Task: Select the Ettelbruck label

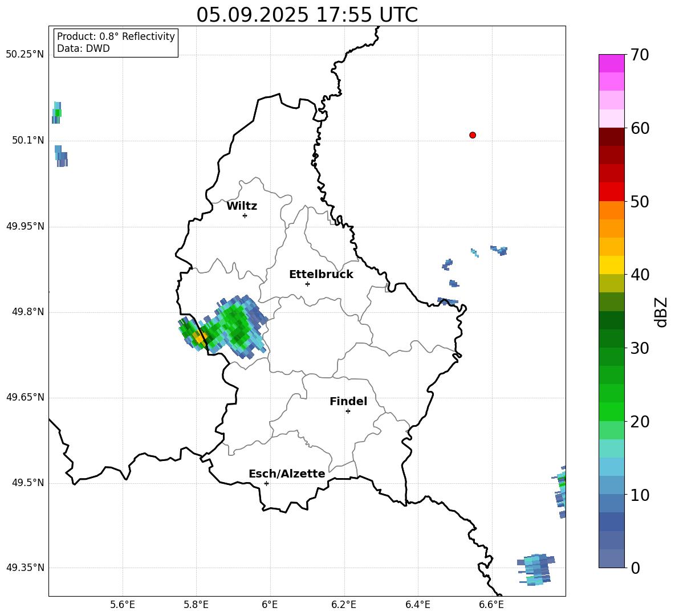Action: coord(321,275)
